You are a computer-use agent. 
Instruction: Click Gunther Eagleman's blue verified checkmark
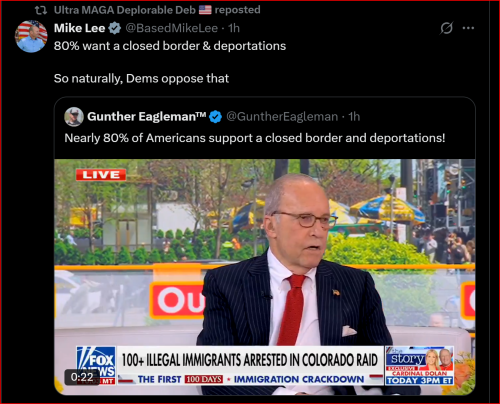click(x=215, y=117)
